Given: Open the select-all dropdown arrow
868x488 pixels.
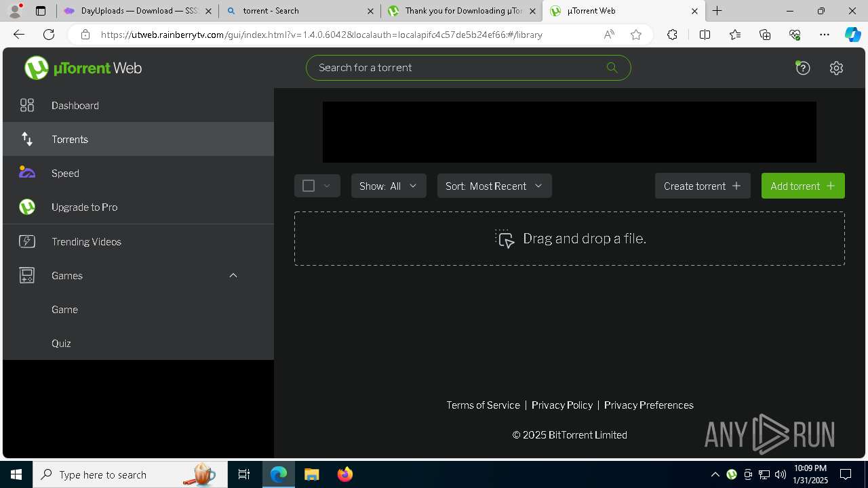Looking at the screenshot, I should pos(327,186).
